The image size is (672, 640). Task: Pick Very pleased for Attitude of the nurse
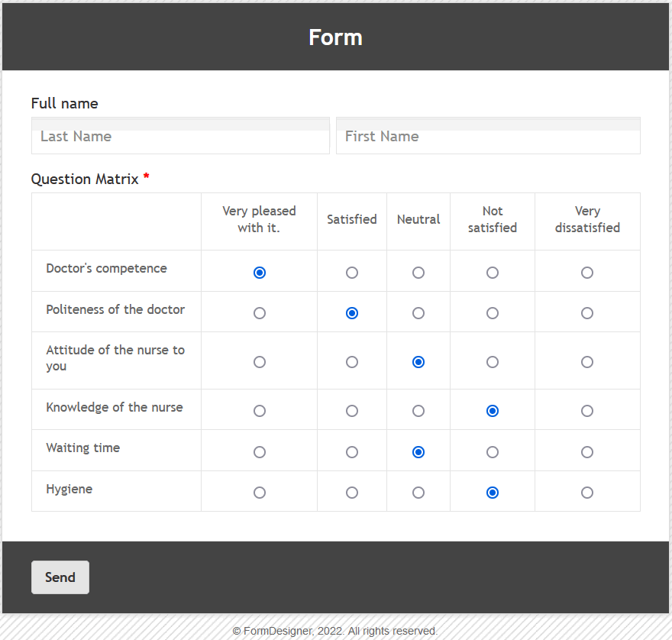(x=260, y=362)
